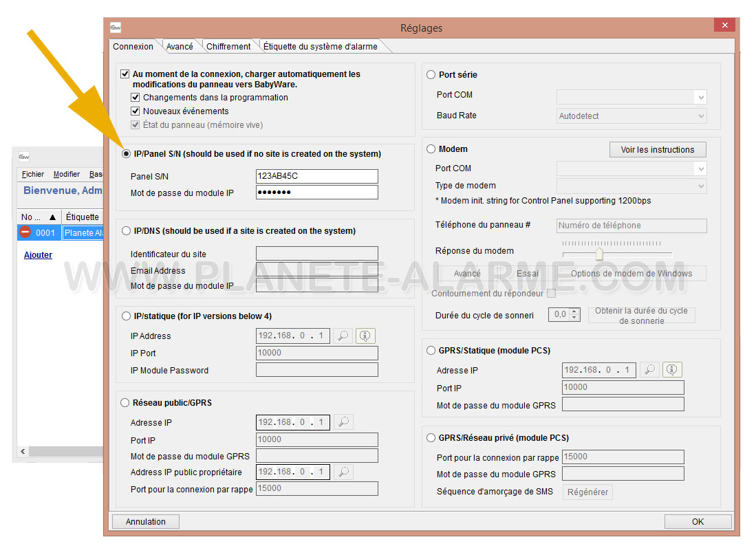Select GPRS/Réseau privé (module PCS) option
The width and height of the screenshot is (756, 546).
431,437
